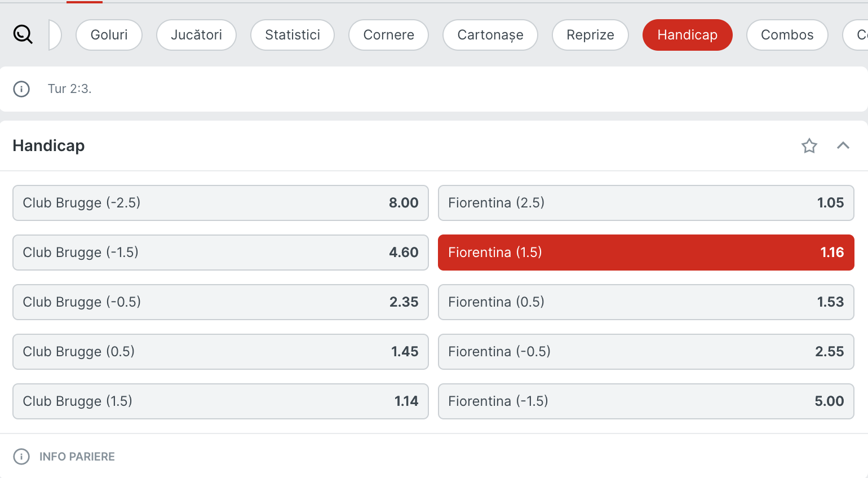Click the info icon beside INFO PARIERE

click(x=21, y=457)
